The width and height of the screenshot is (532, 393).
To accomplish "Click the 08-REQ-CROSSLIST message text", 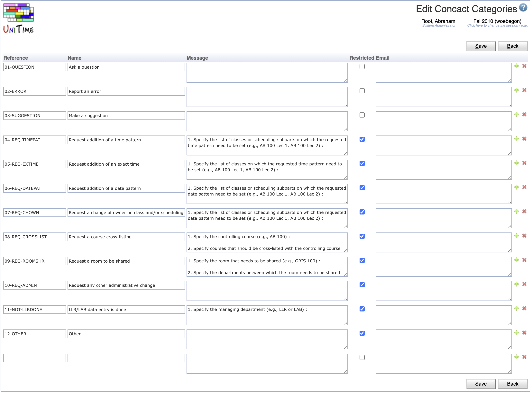I will coord(267,243).
